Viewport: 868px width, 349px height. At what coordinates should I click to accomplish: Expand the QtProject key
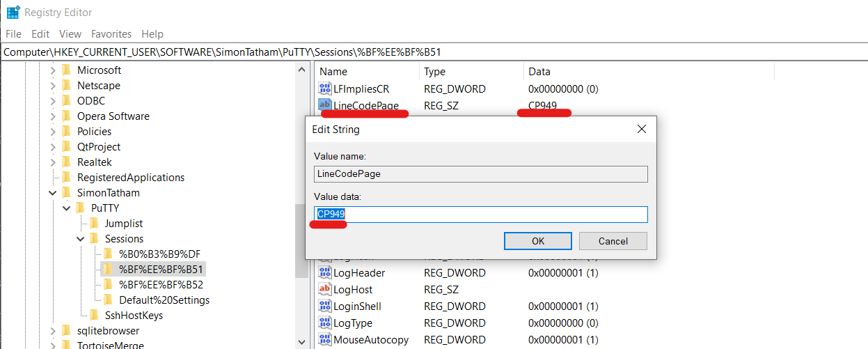click(x=53, y=147)
